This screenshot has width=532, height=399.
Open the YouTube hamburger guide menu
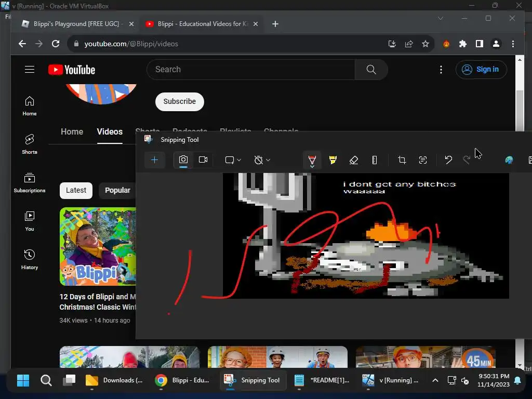(30, 70)
